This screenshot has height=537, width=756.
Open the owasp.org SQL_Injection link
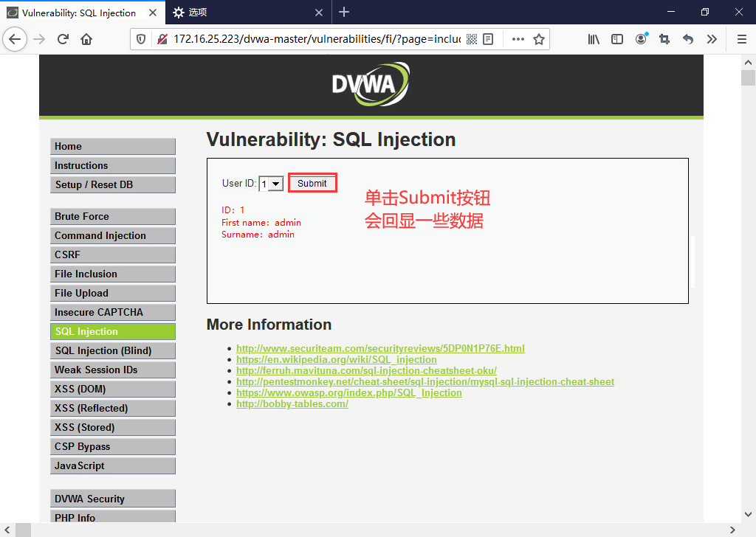(349, 392)
